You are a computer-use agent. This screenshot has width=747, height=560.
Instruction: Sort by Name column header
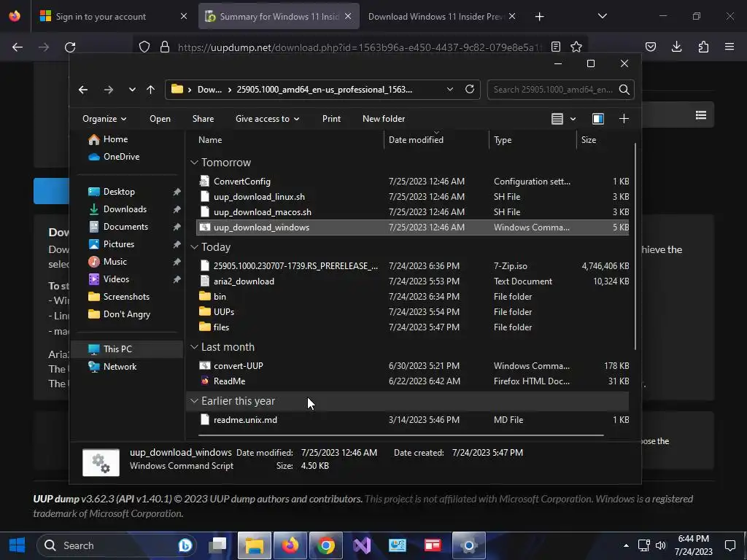pyautogui.click(x=210, y=139)
